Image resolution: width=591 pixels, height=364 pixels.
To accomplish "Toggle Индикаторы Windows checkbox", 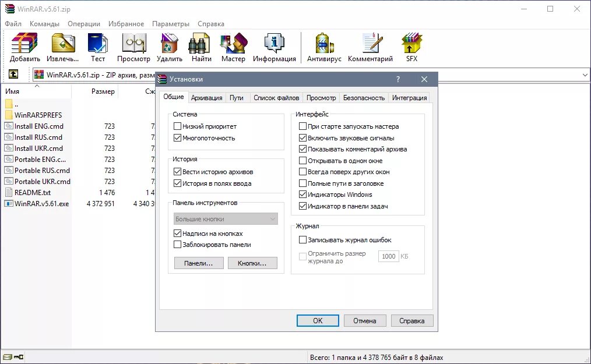I will click(302, 195).
